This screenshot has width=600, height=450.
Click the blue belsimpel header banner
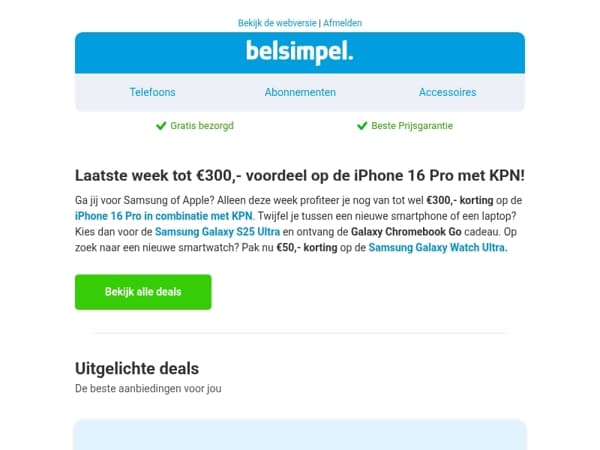click(x=300, y=53)
